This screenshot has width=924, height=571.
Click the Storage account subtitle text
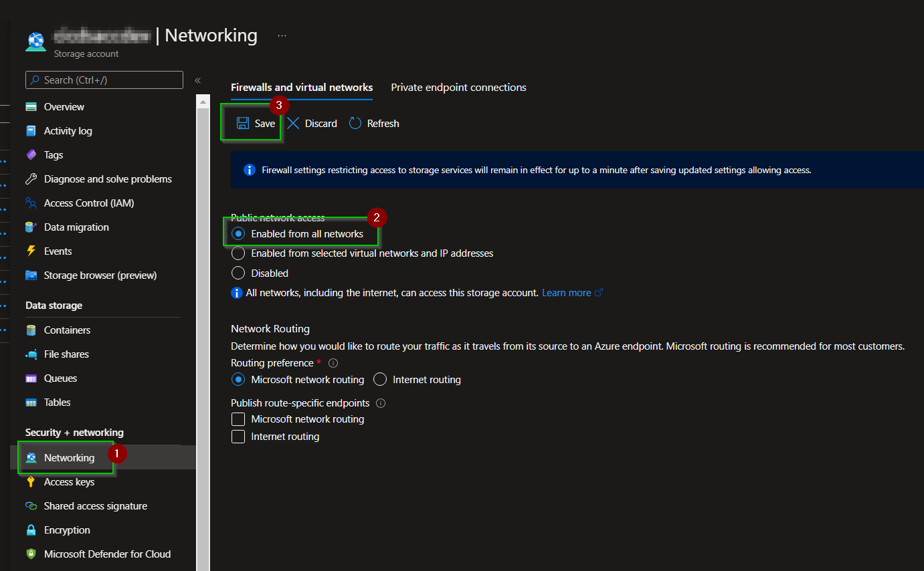[x=86, y=54]
